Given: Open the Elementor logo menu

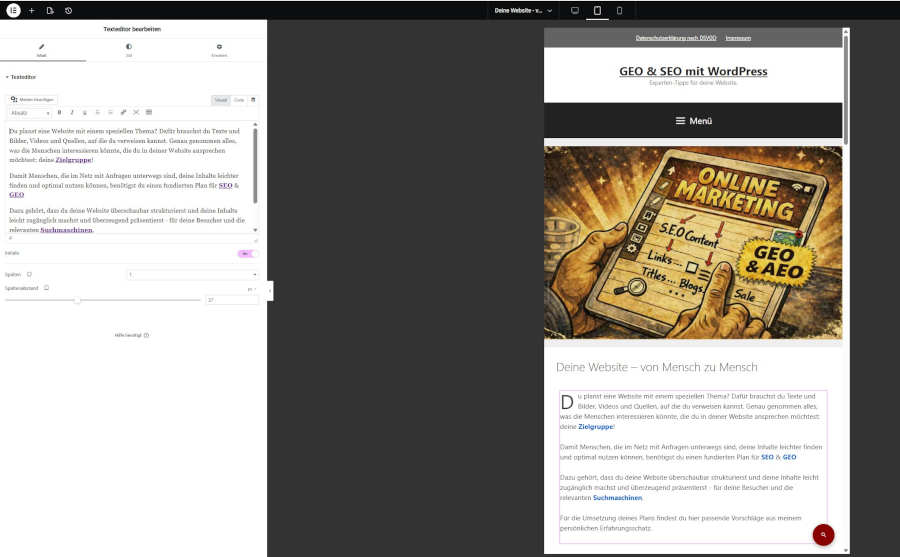Looking at the screenshot, I should [13, 10].
